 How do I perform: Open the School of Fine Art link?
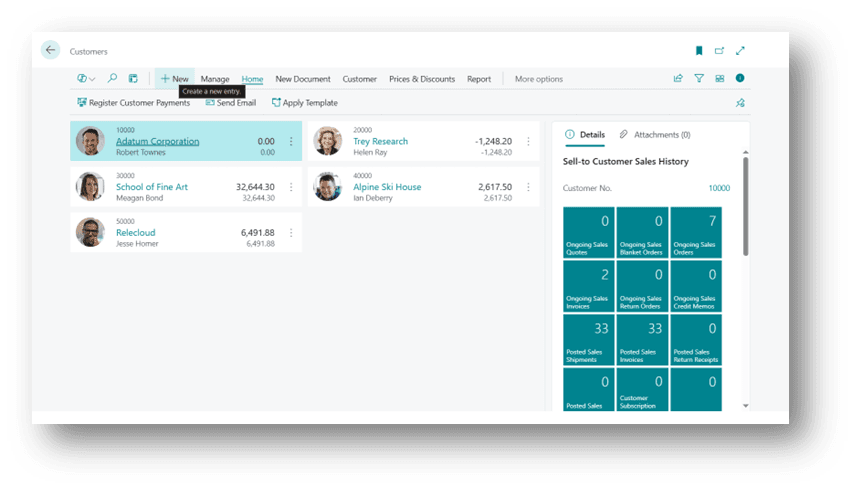pos(152,187)
